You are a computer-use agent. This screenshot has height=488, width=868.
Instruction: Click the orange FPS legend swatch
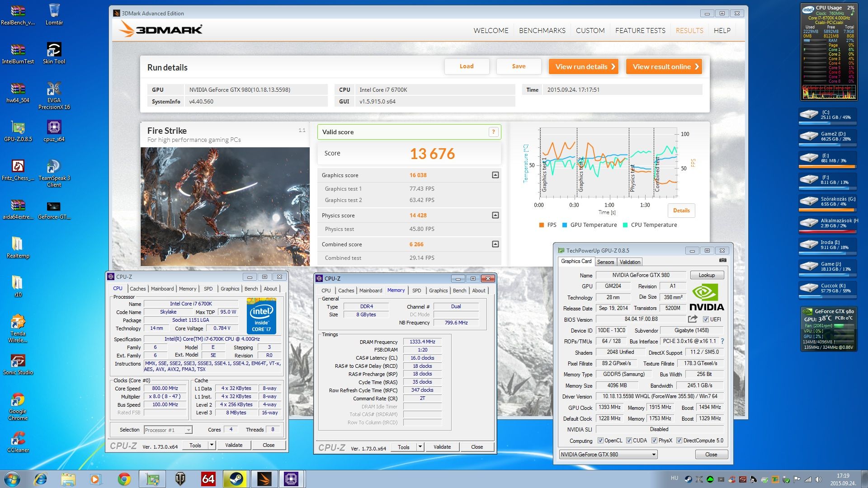(541, 225)
